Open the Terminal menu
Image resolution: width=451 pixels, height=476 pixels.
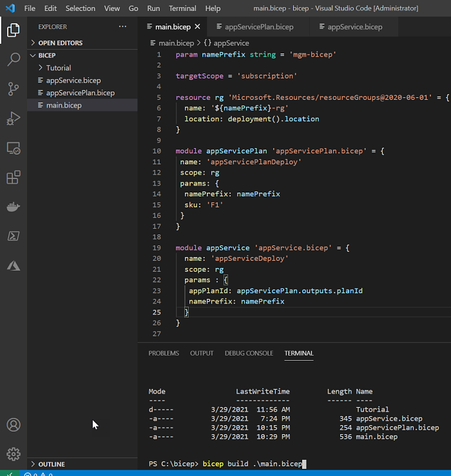coord(182,8)
